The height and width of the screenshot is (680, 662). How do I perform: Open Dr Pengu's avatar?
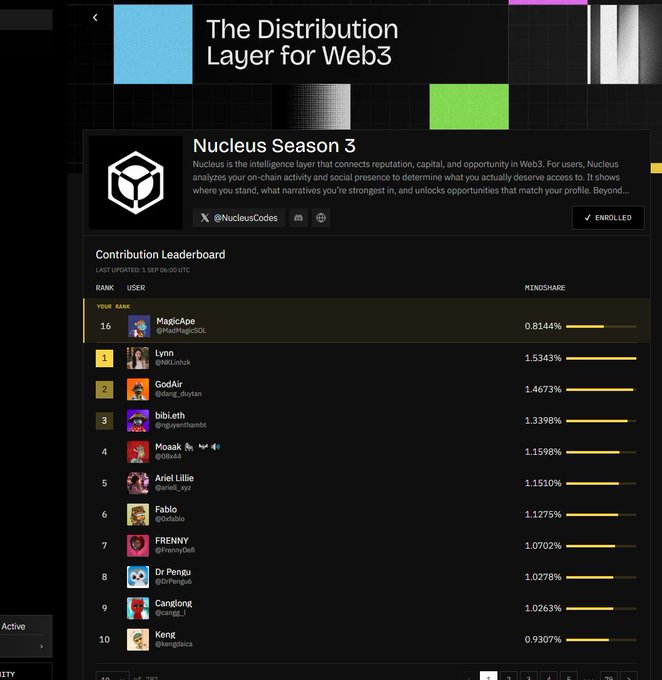[x=138, y=577]
